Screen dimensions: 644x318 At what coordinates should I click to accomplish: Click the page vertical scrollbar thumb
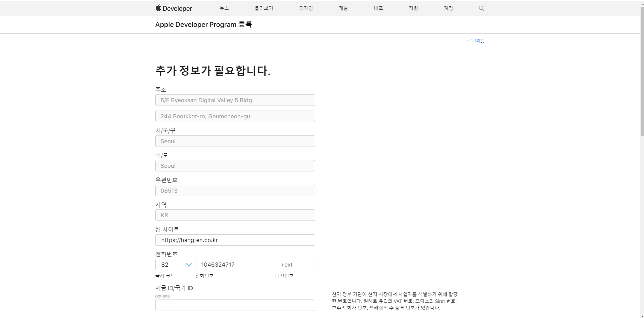click(642, 71)
